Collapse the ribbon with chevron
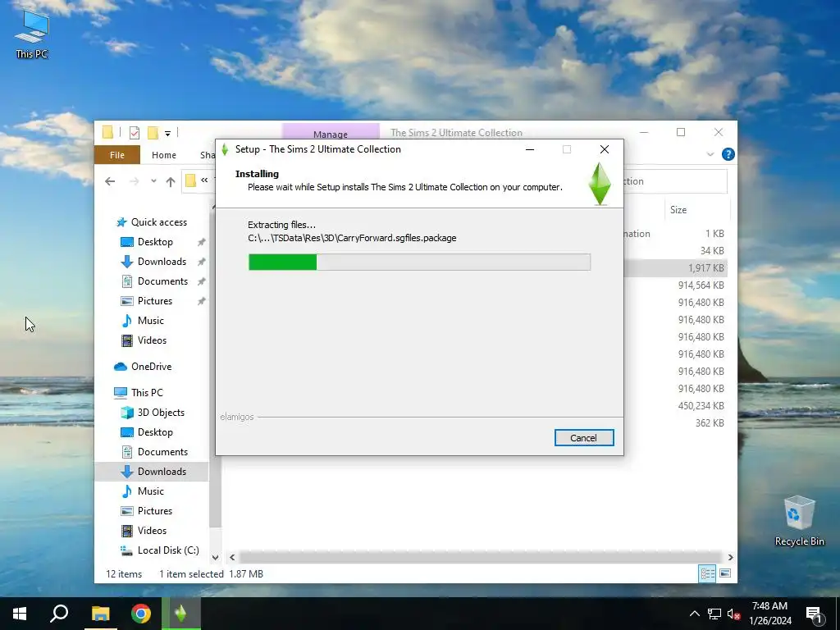Image resolution: width=840 pixels, height=630 pixels. [x=710, y=154]
